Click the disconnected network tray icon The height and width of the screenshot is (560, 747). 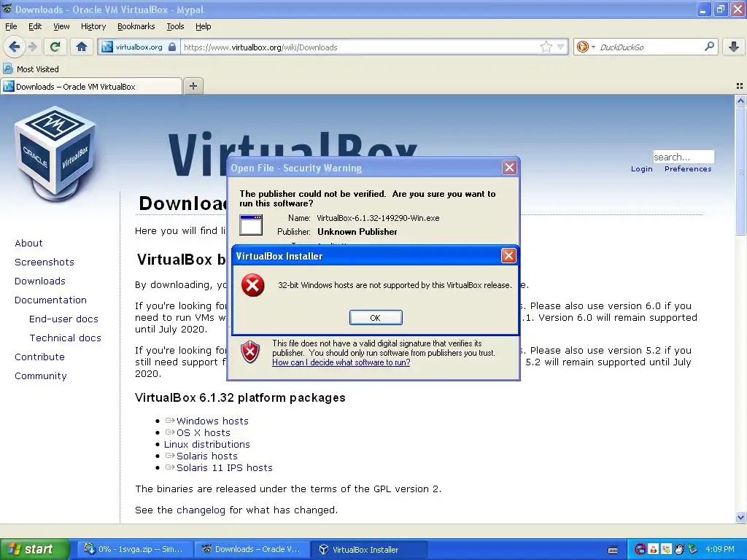tap(640, 549)
